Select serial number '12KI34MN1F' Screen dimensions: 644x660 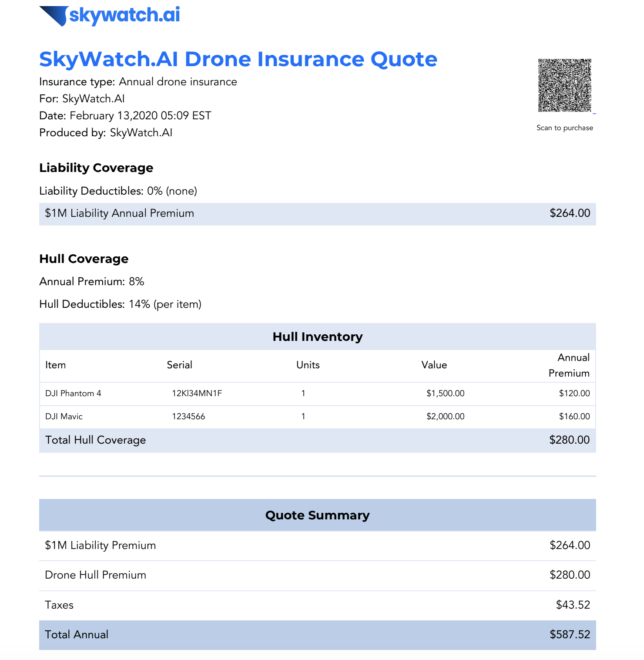click(197, 394)
